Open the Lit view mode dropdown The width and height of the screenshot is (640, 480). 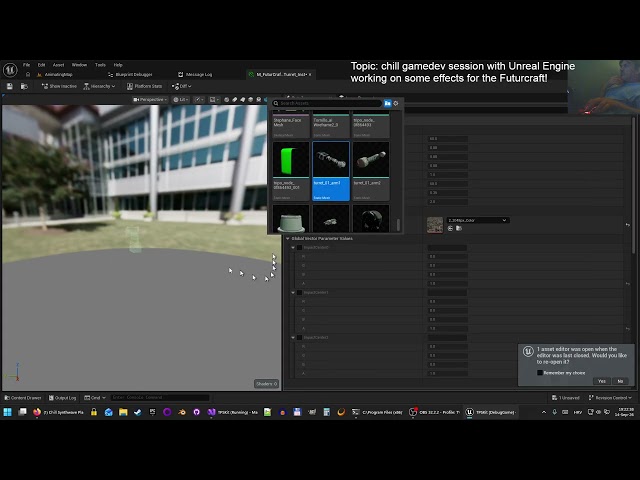coord(180,100)
